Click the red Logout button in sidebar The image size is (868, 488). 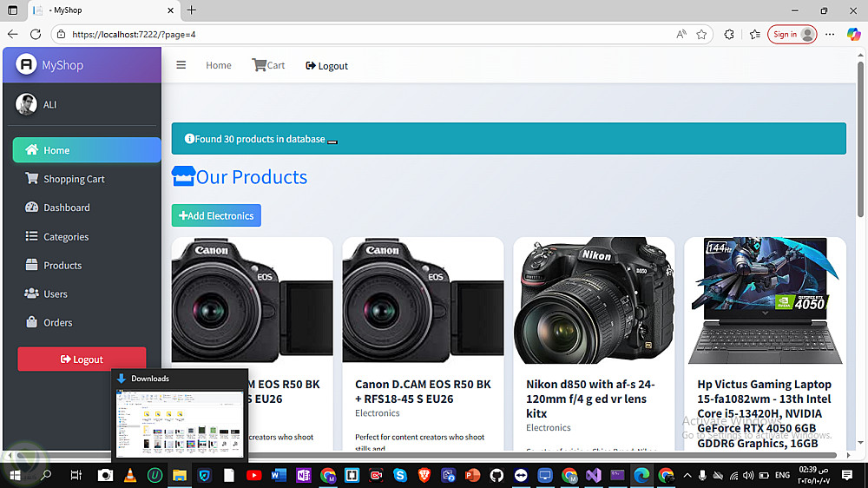[x=82, y=359]
